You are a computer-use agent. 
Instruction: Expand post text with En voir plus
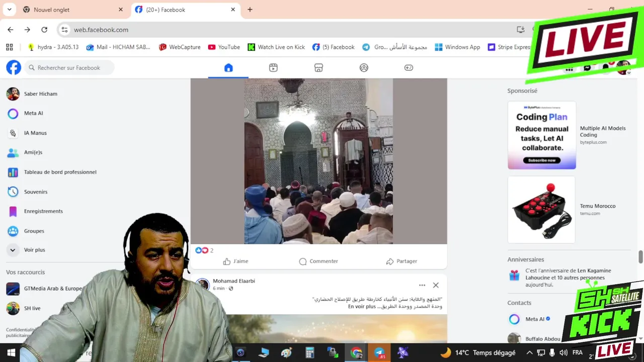point(362,306)
